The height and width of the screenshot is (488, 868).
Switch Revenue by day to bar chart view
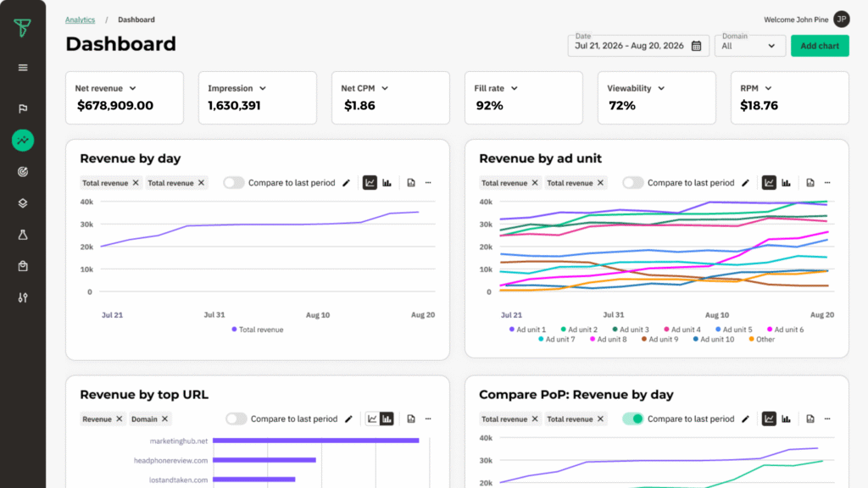point(387,182)
